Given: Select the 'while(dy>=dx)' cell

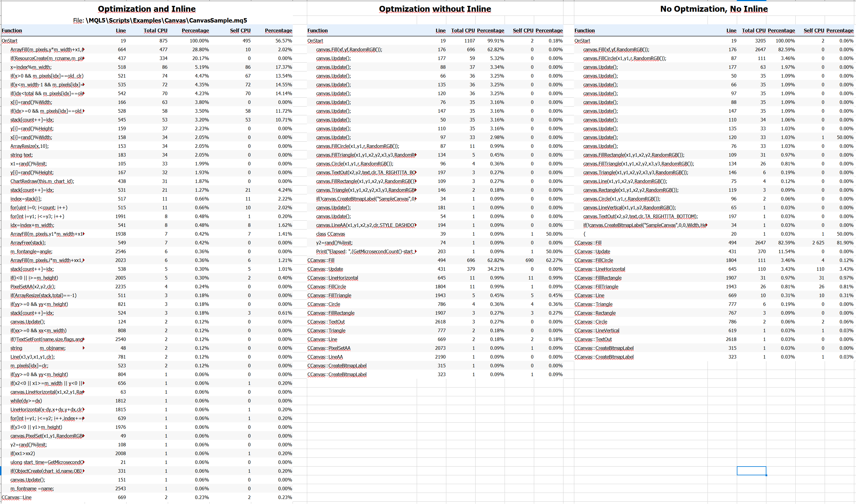Looking at the screenshot, I should 26,401.
